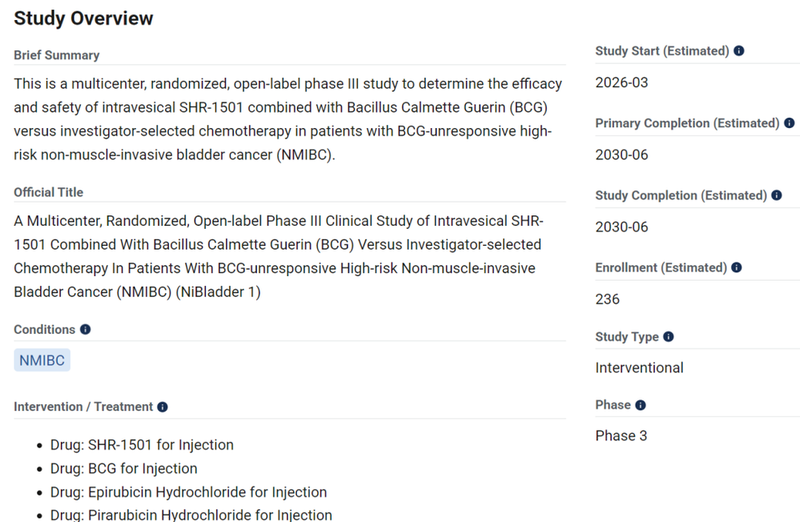
Task: Show the Intervention / Treatment info tooltip icon
Action: point(162,407)
